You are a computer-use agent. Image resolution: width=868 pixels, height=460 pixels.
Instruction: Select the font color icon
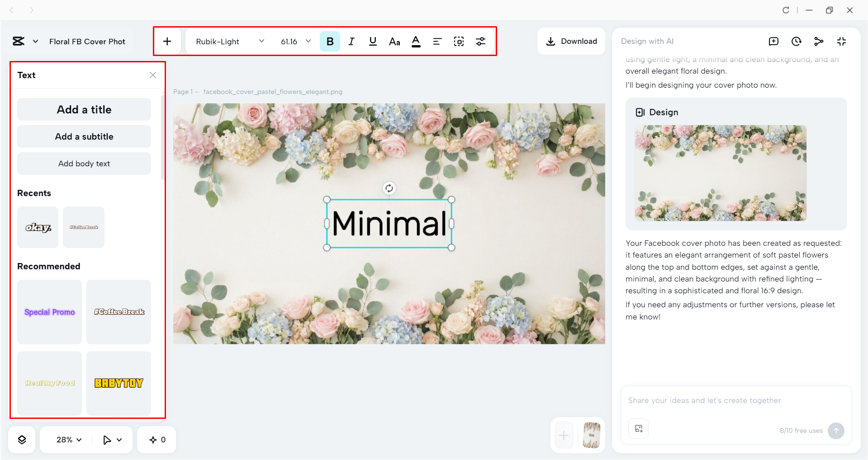[x=416, y=41]
